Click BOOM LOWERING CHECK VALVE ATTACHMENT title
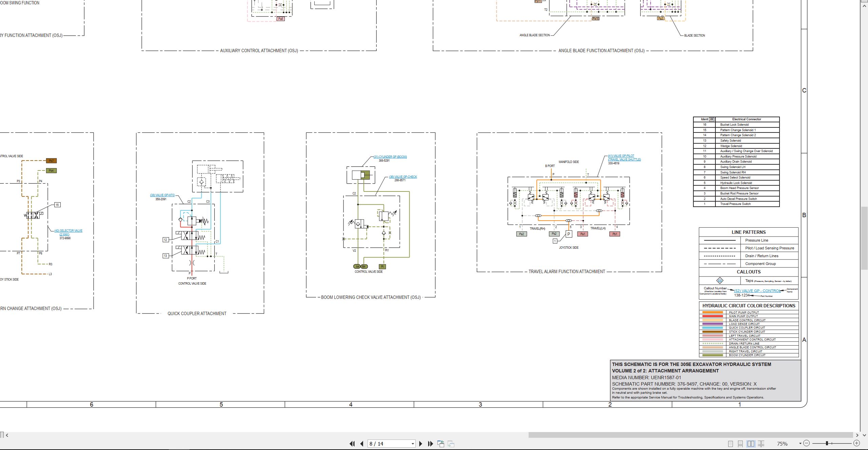This screenshot has width=868, height=450. pos(371,298)
